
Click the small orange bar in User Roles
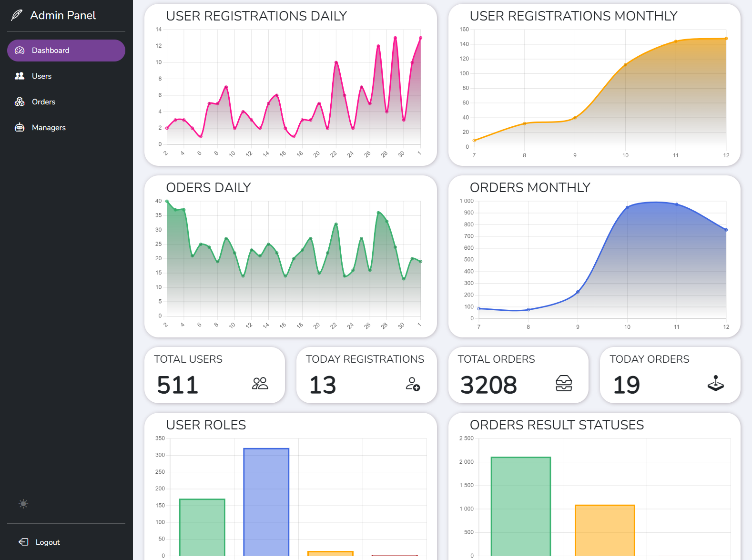[330, 553]
